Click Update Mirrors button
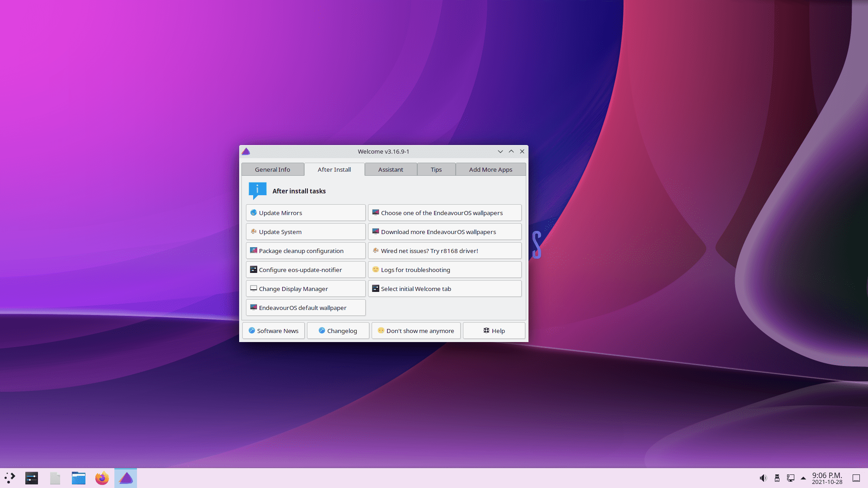The width and height of the screenshot is (868, 488). pyautogui.click(x=306, y=213)
